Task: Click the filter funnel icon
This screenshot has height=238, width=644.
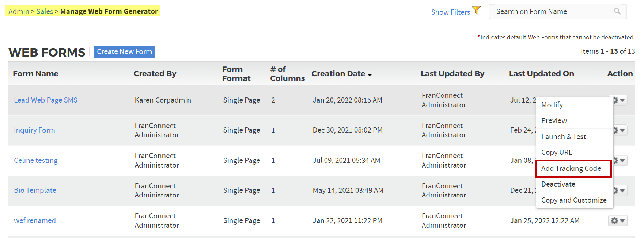Action: tap(476, 10)
